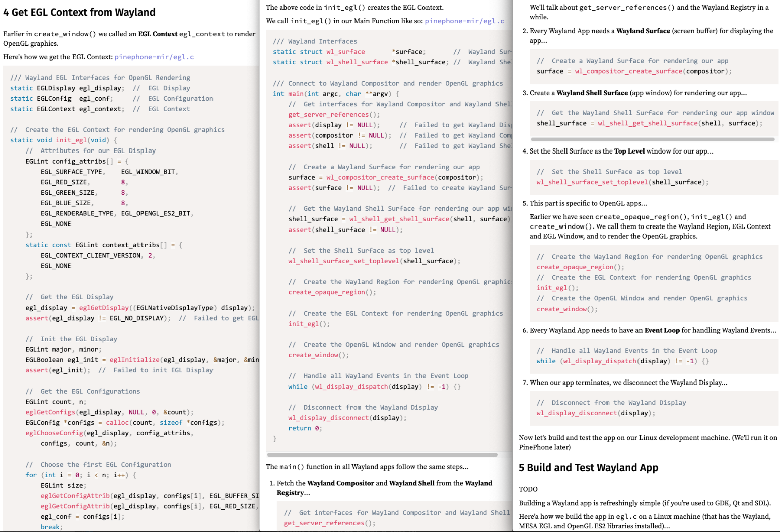Click wl_display_disconnect in the step 7 snippet
This screenshot has width=780, height=532.
[x=577, y=413]
